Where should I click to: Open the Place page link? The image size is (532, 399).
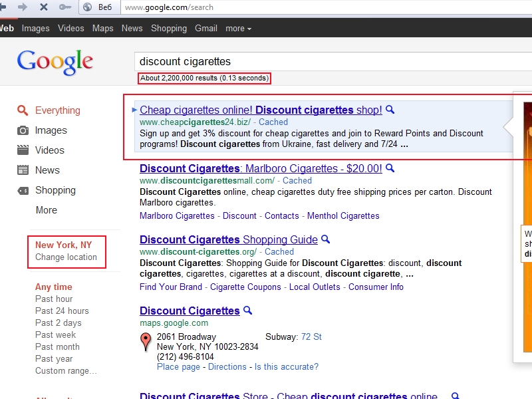click(178, 367)
